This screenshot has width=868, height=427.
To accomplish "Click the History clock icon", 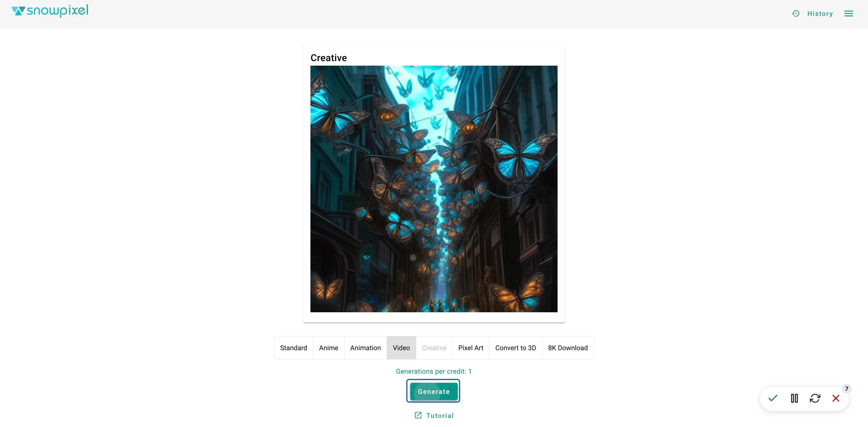I will click(x=796, y=14).
